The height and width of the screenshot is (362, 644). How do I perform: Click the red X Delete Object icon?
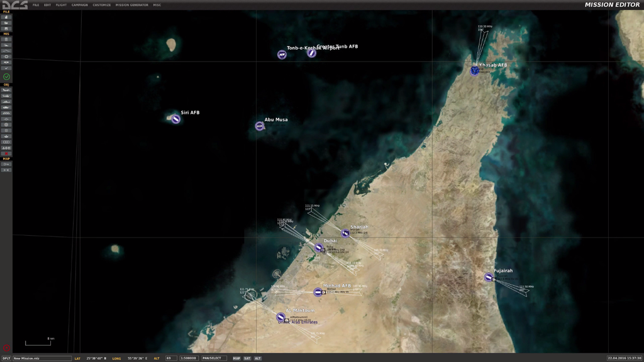coord(6,153)
